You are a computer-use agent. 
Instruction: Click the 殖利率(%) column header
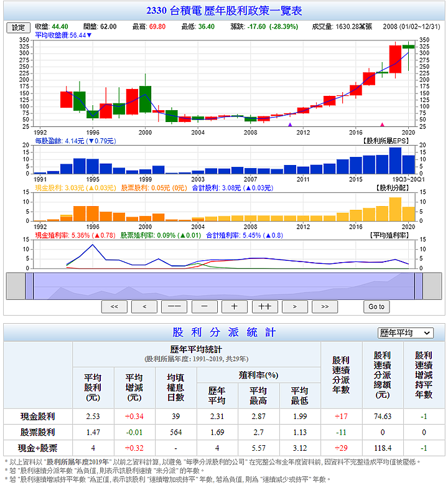point(258,375)
